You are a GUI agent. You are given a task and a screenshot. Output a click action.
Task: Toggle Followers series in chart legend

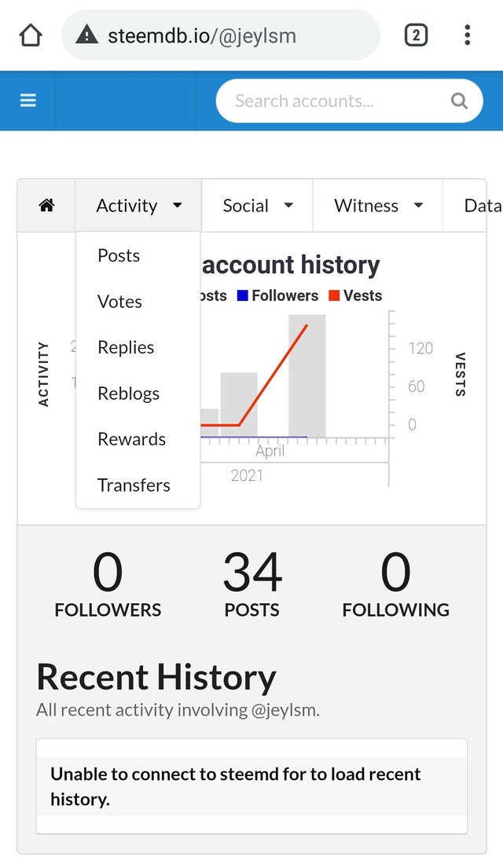[277, 295]
